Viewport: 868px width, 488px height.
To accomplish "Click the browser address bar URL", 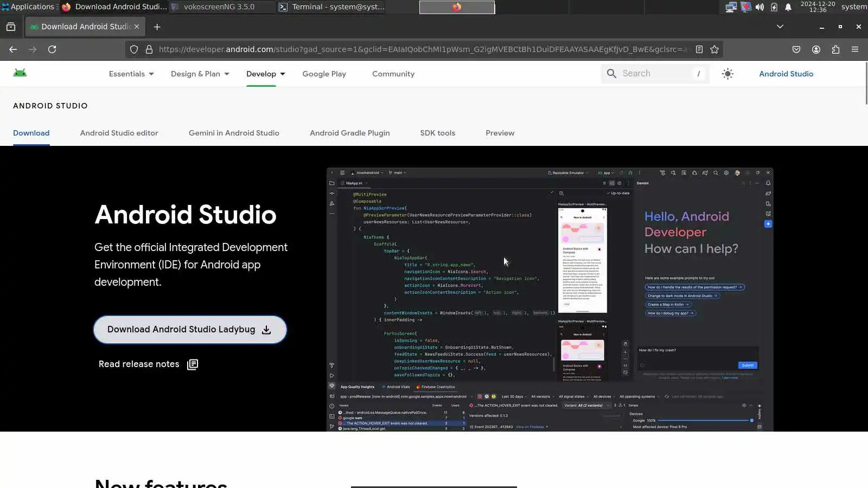I will pos(423,49).
